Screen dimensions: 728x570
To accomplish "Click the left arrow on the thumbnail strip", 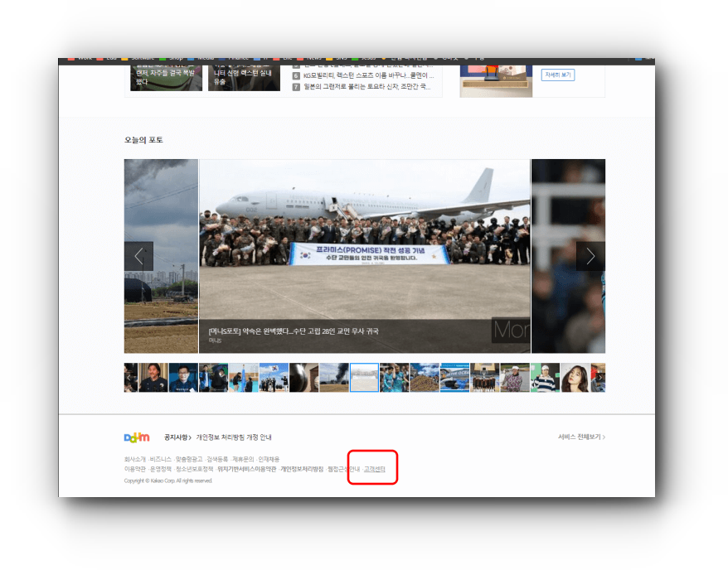I will coord(129,378).
